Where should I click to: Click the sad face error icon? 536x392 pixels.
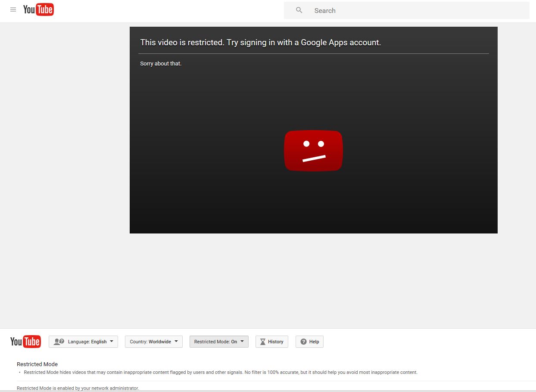click(313, 150)
